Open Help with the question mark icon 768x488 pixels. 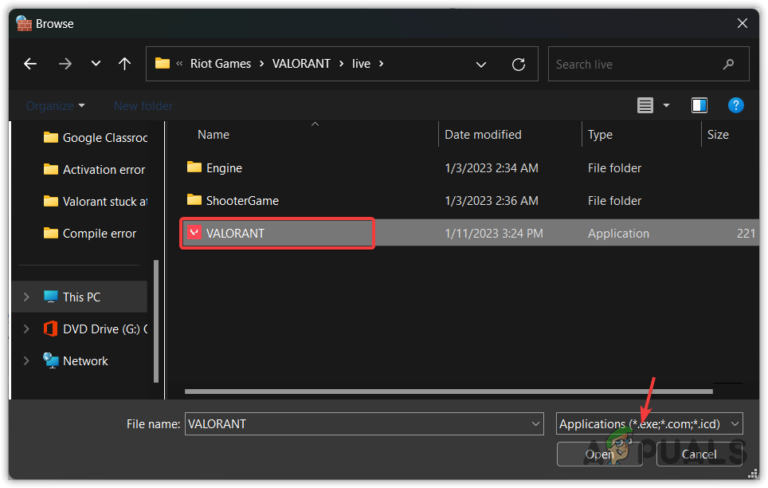(x=736, y=105)
